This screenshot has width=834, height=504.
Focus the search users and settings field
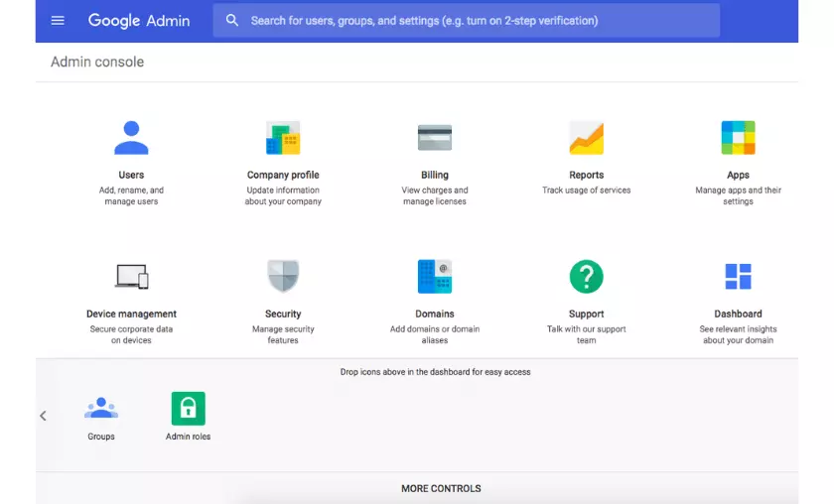[x=467, y=21]
